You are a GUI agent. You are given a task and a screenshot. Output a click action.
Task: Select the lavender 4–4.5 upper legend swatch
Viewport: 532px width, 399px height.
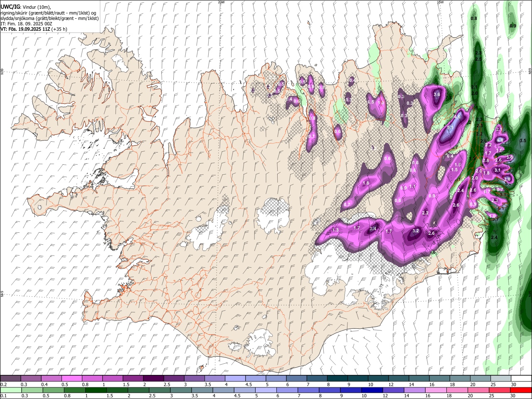tap(235, 378)
